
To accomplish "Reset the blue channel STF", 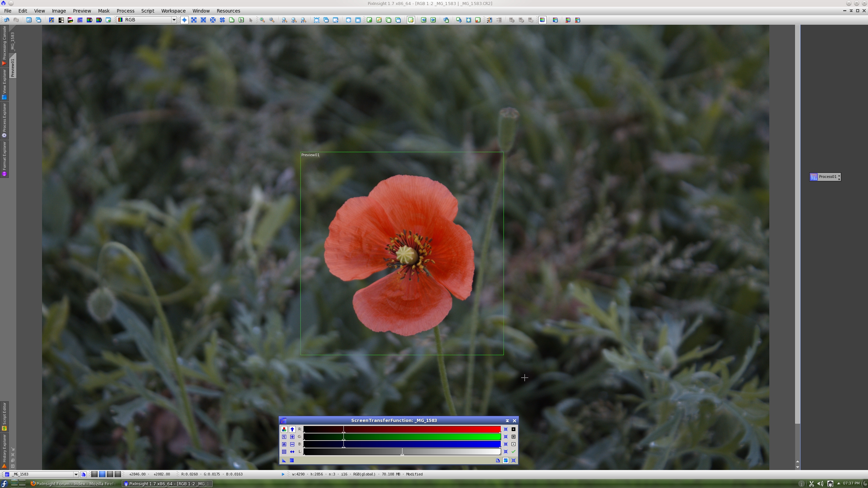I will point(506,444).
